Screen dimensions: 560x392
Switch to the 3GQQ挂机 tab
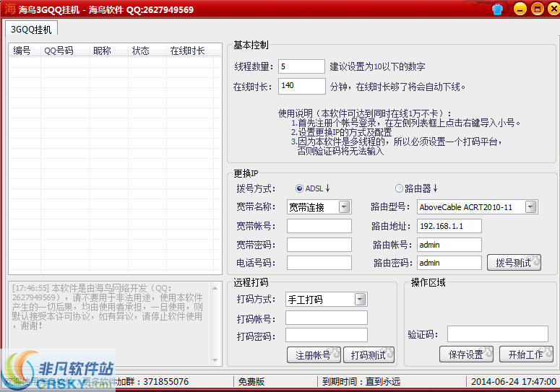pos(31,30)
